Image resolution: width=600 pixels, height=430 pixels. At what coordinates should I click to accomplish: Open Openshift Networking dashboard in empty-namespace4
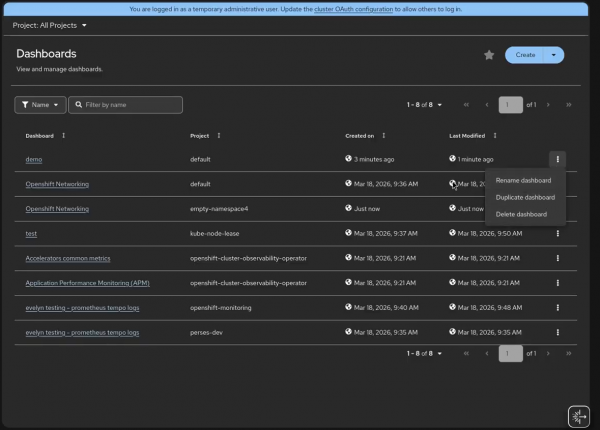coord(57,209)
